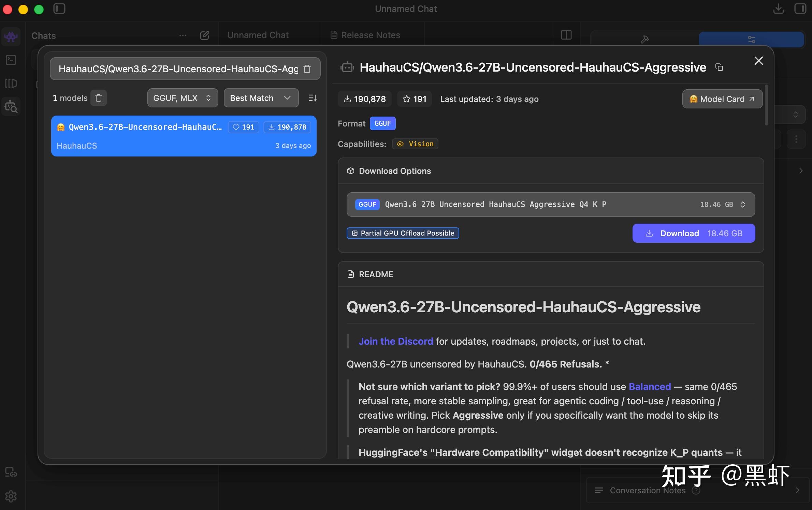
Task: Switch to the Unnamed Chat tab
Action: [x=258, y=35]
